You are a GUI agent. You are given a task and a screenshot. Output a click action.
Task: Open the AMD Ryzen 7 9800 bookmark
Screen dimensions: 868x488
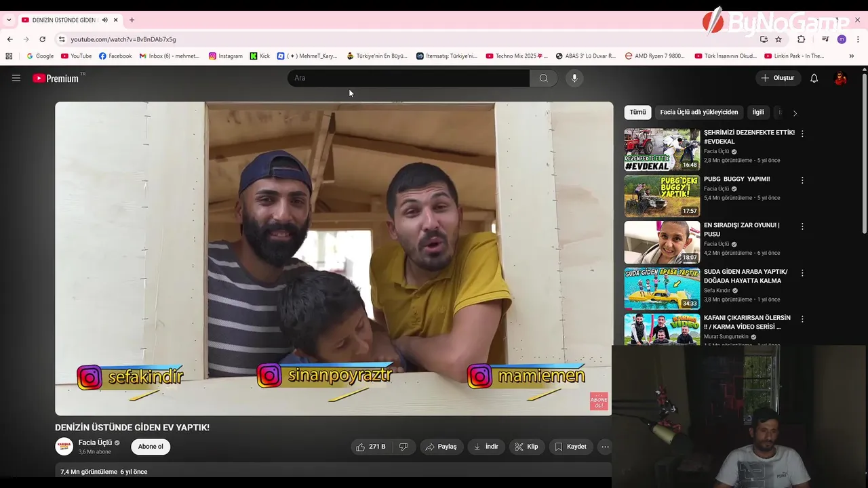tap(656, 56)
